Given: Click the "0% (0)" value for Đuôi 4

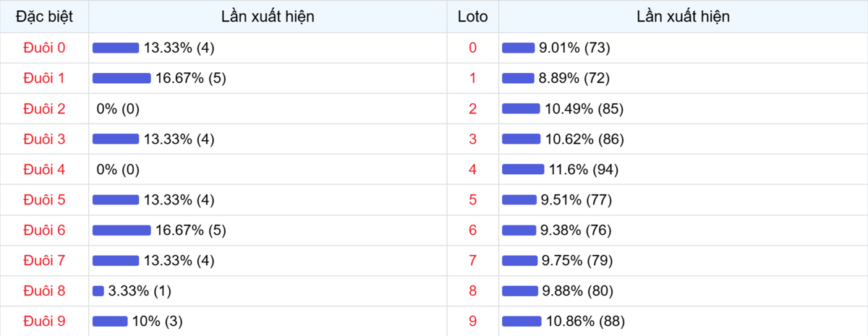Looking at the screenshot, I should tap(118, 169).
